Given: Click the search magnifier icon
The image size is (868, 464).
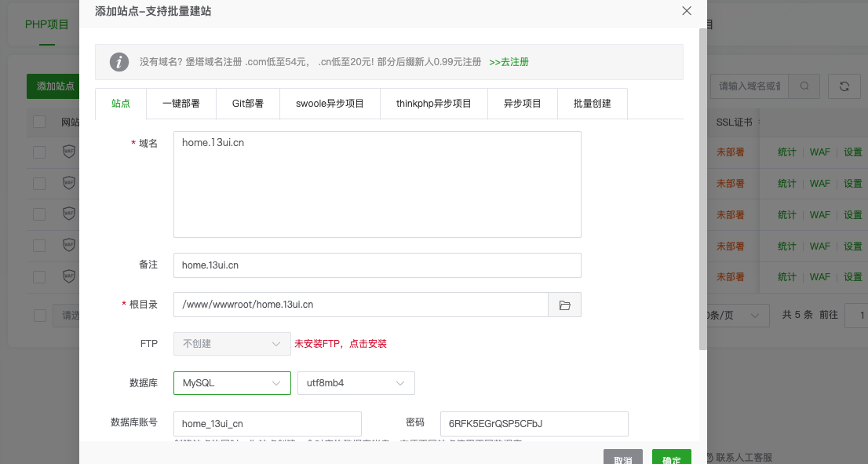Looking at the screenshot, I should coord(804,86).
